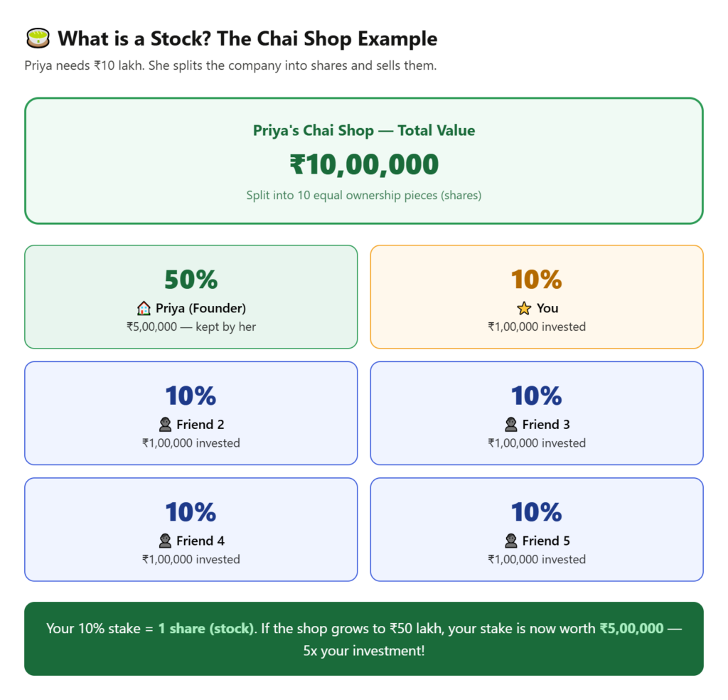Click the Friend 3 ownership card
This screenshot has width=728, height=700.
pyautogui.click(x=537, y=413)
